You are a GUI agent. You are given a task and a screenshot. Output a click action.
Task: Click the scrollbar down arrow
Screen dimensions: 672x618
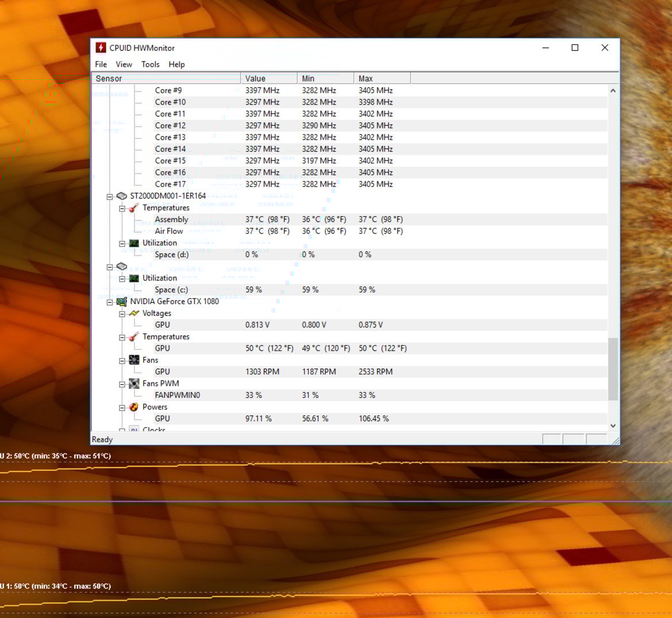[613, 425]
